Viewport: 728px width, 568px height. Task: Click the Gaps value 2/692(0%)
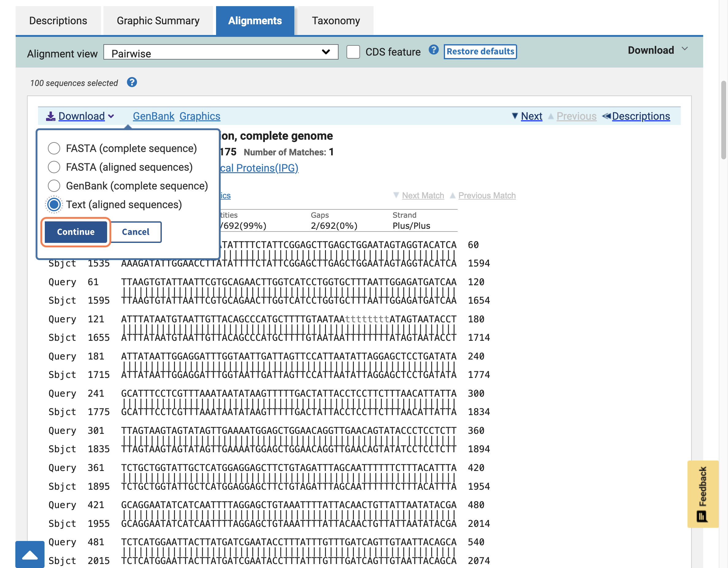pyautogui.click(x=334, y=226)
